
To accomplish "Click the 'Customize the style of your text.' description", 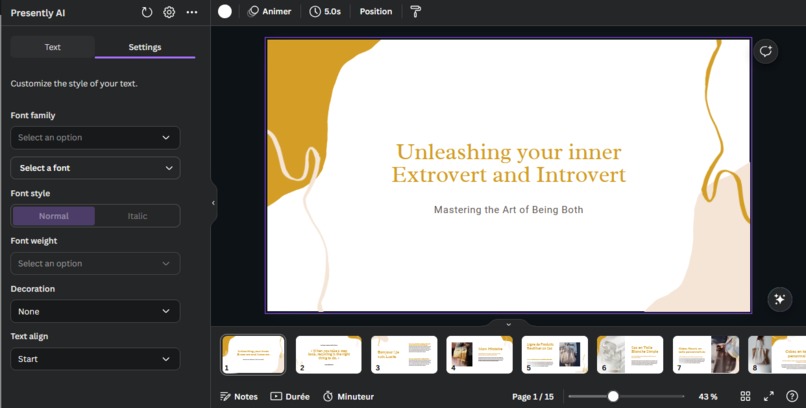I will (74, 84).
